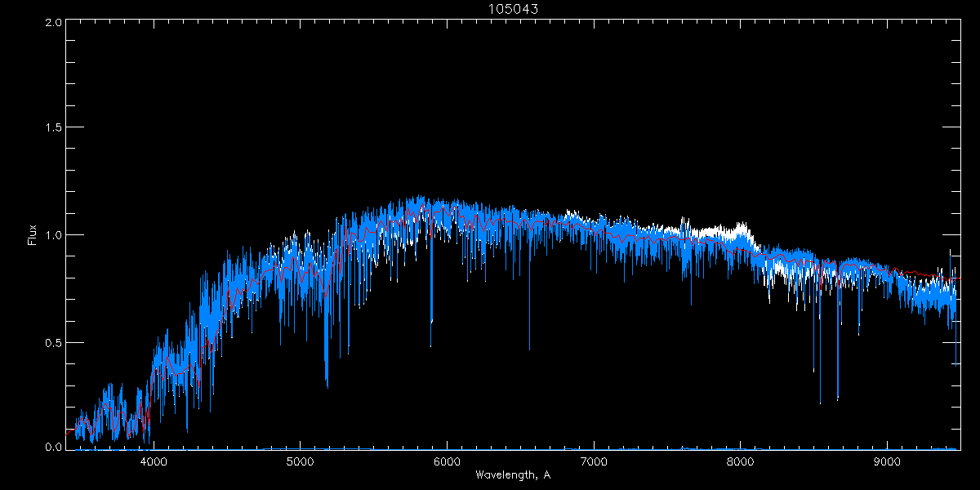This screenshot has height=490, width=980.
Task: Click the 1.5 y-axis tick label
Action: click(x=51, y=128)
